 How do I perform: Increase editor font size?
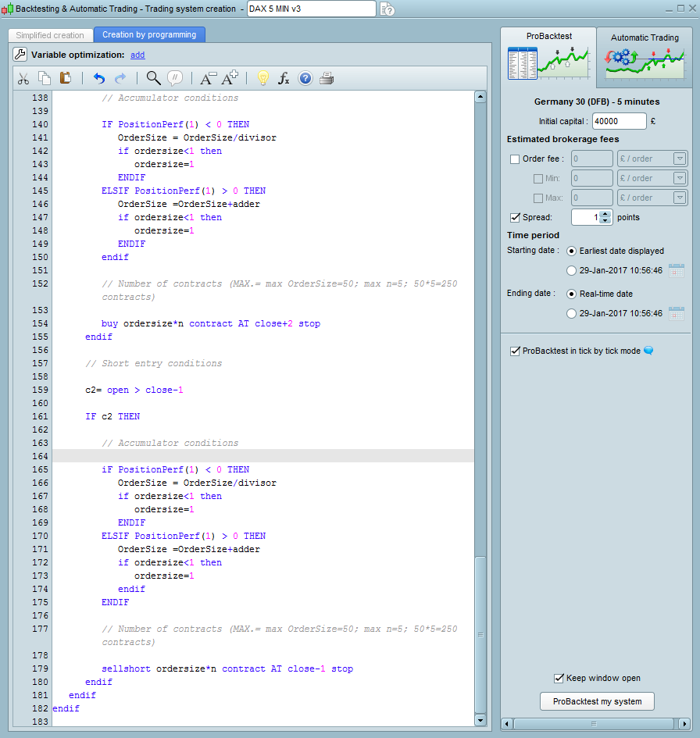coord(230,78)
